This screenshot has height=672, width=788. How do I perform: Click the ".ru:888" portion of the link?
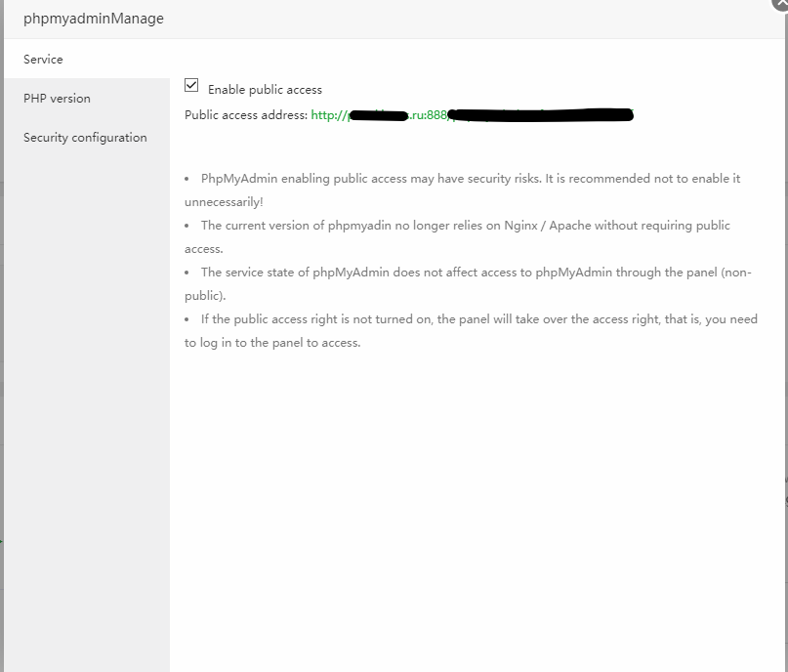tap(428, 115)
